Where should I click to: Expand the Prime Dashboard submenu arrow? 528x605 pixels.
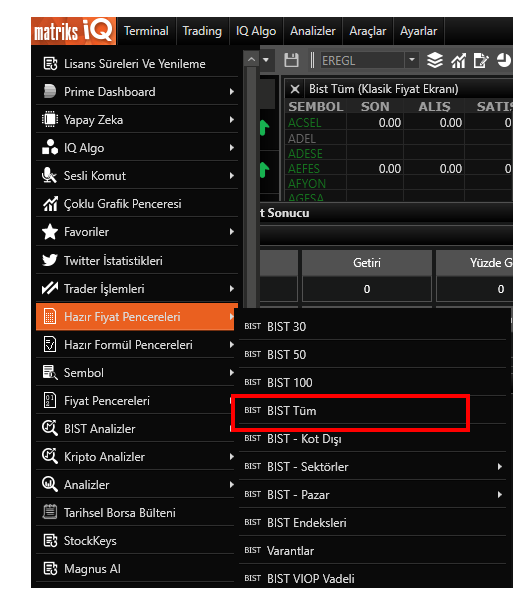232,92
